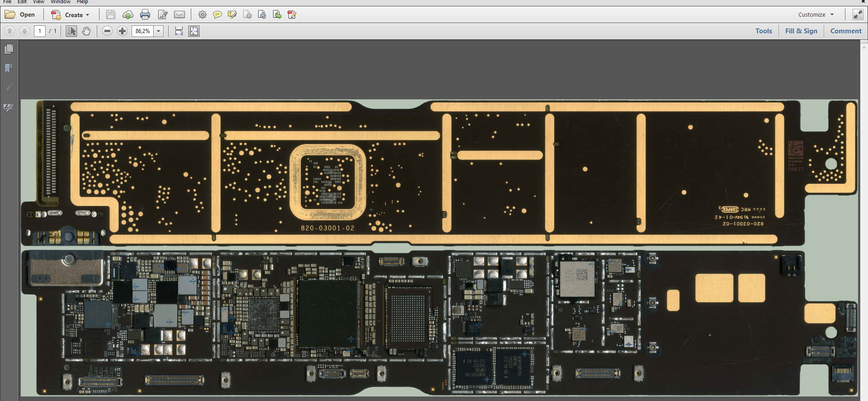Viewport: 868px width, 401px height.
Task: Toggle fit one full page view
Action: click(194, 31)
